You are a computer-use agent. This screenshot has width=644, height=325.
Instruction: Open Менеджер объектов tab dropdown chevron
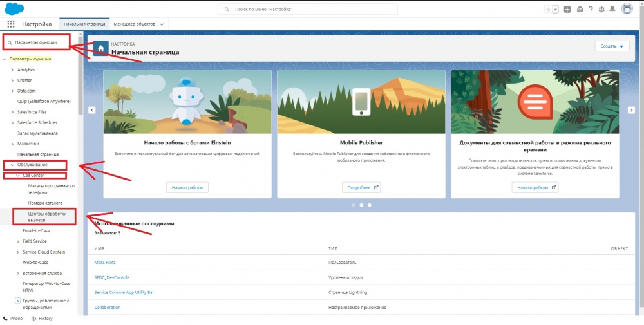pyautogui.click(x=162, y=24)
